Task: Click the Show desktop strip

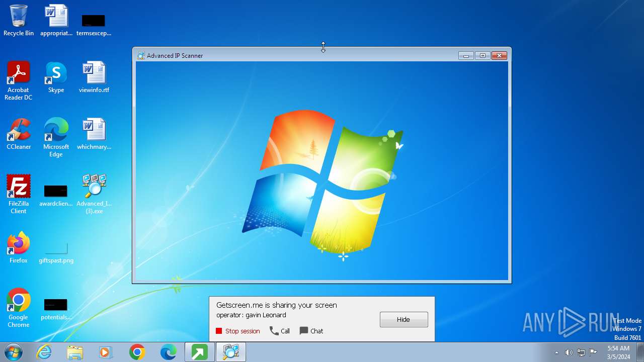Action: (640, 352)
